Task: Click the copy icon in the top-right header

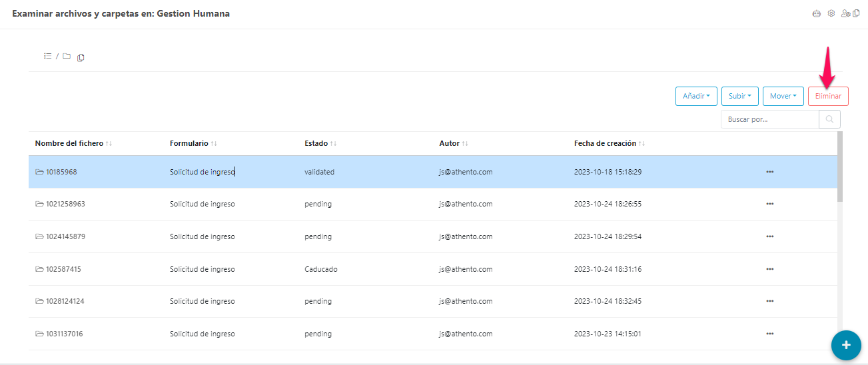Action: [x=857, y=13]
